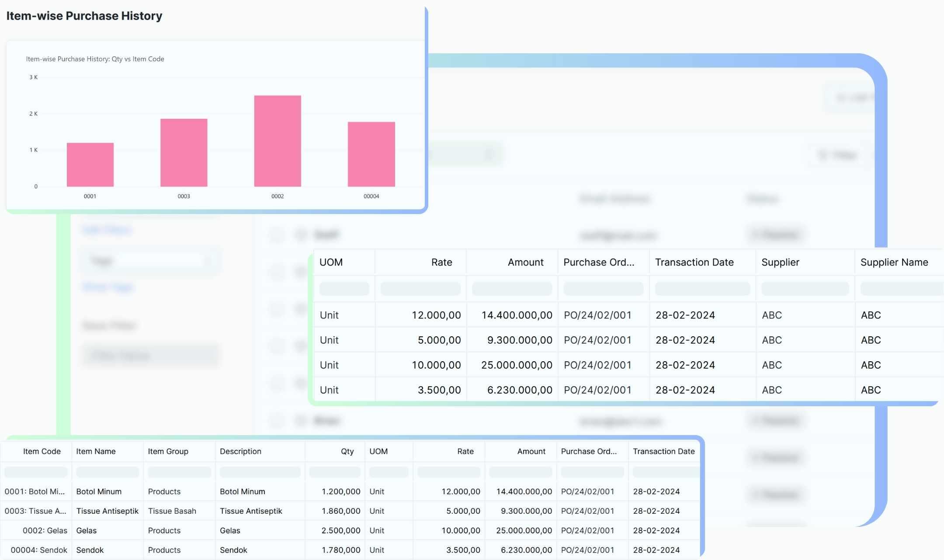Click the Item Group column header

pos(168,451)
